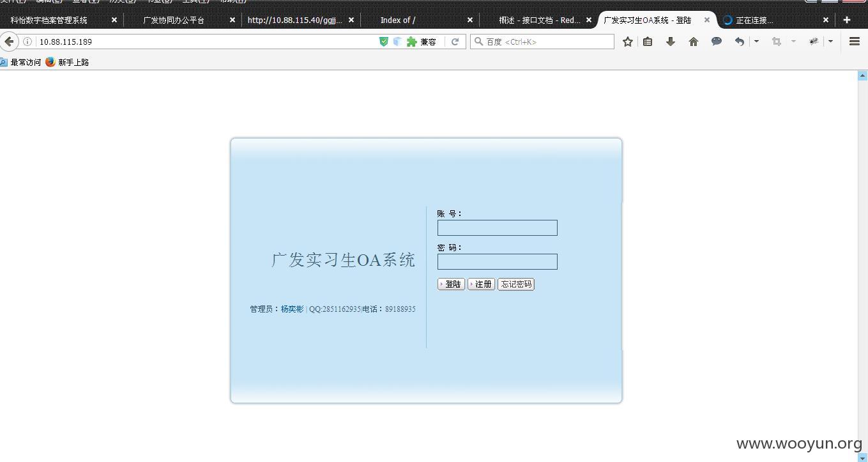
Task: Click the back navigation arrow
Action: (9, 42)
